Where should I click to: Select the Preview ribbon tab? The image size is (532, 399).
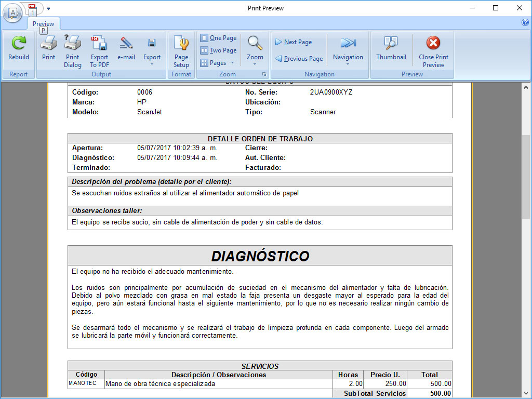44,24
